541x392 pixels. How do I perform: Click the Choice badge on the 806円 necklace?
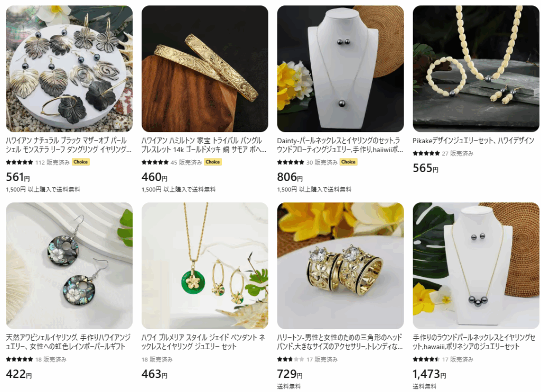349,162
